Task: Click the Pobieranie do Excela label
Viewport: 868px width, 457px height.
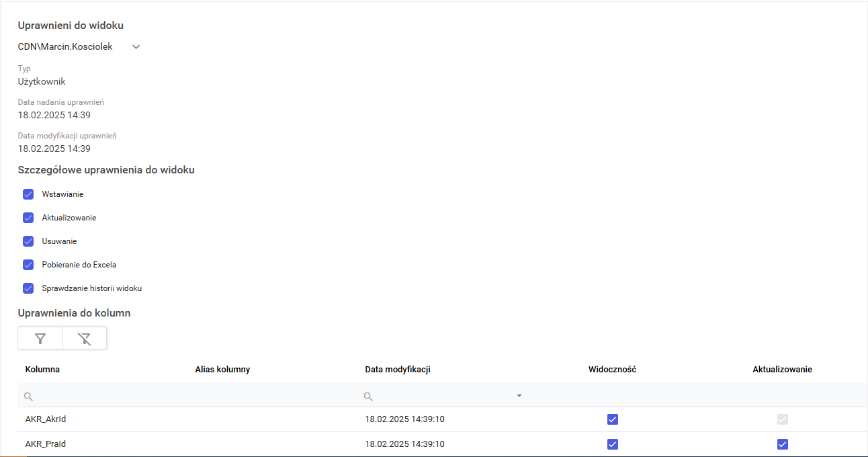Action: [79, 265]
